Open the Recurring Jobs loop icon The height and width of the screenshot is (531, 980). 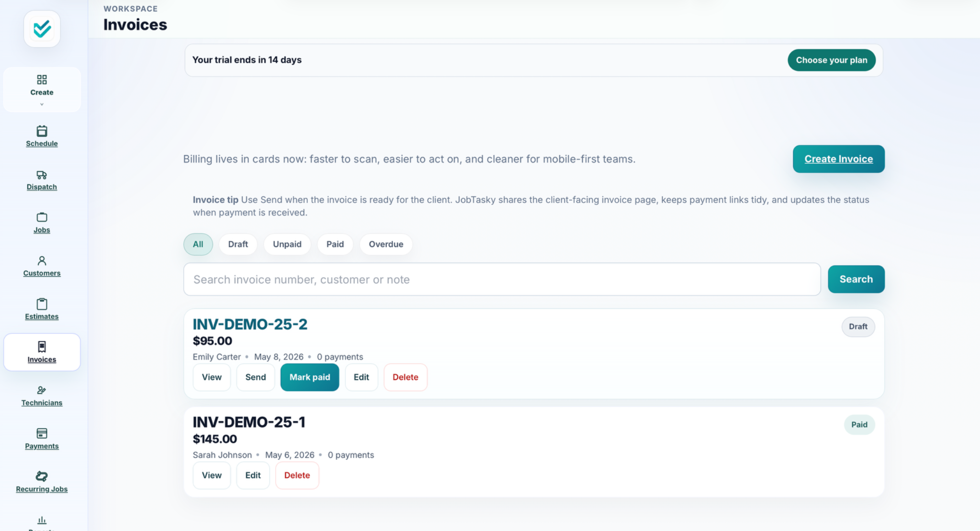click(42, 476)
